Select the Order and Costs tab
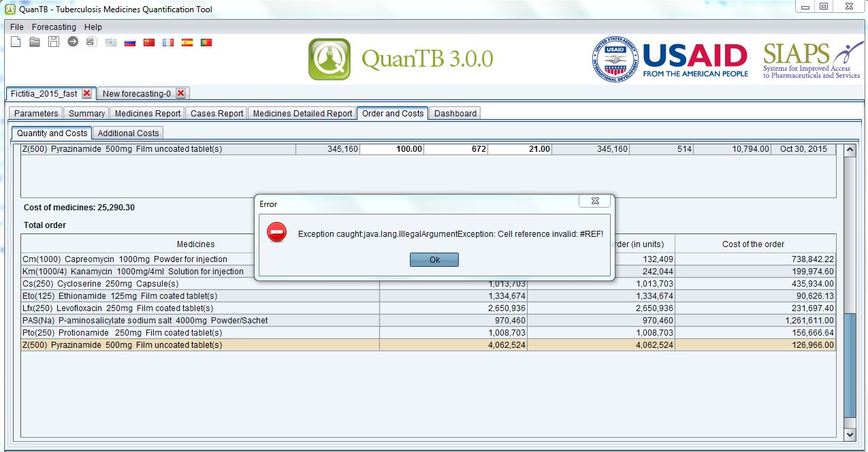 (x=393, y=113)
